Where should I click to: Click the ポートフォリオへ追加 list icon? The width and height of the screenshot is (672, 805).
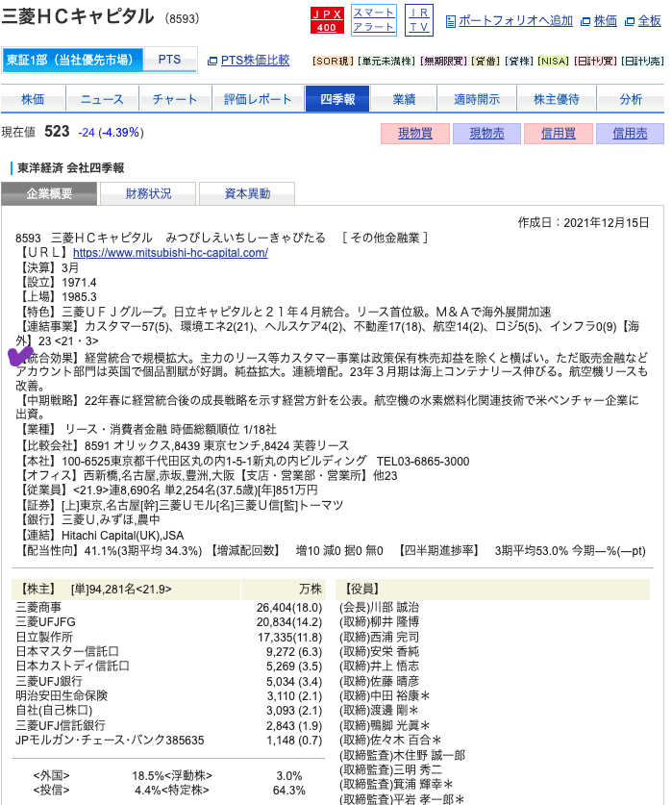[450, 21]
